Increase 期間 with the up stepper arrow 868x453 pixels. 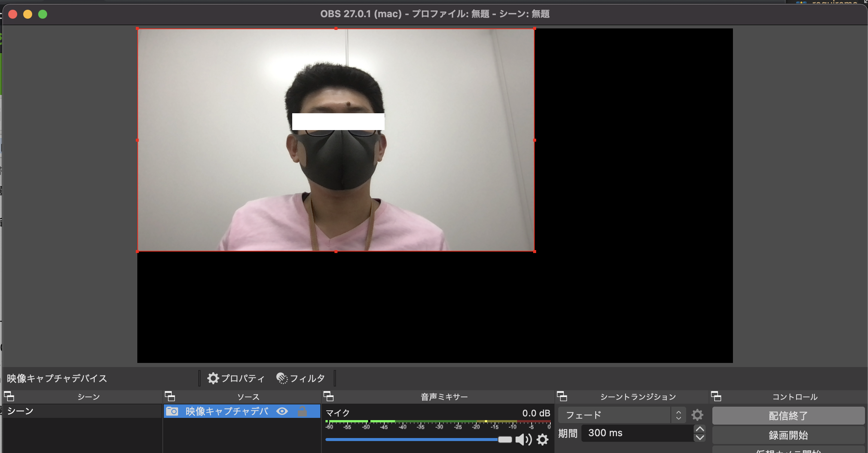(x=699, y=429)
